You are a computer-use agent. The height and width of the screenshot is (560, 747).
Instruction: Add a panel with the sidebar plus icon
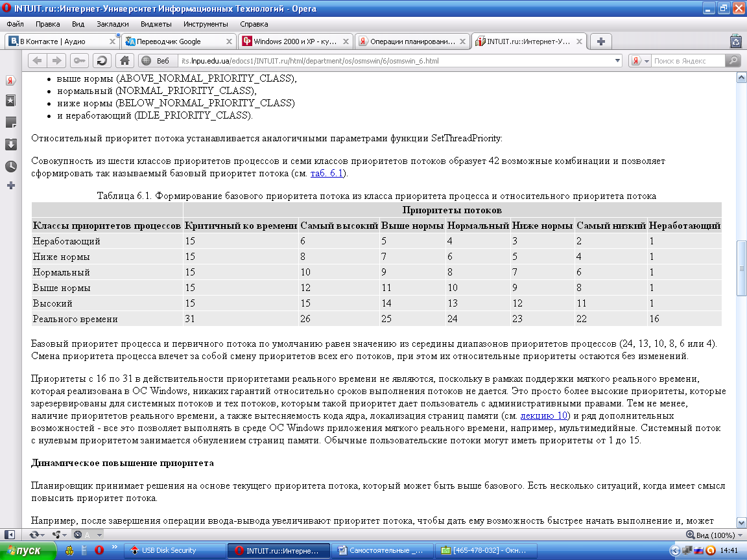tap(10, 186)
